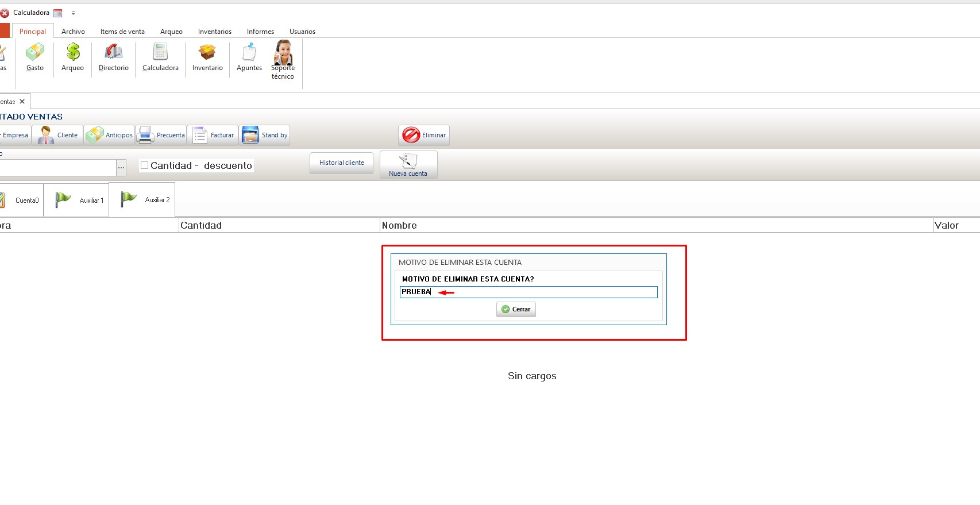The height and width of the screenshot is (505, 980).
Task: Open the Directorio phone book
Action: point(113,57)
